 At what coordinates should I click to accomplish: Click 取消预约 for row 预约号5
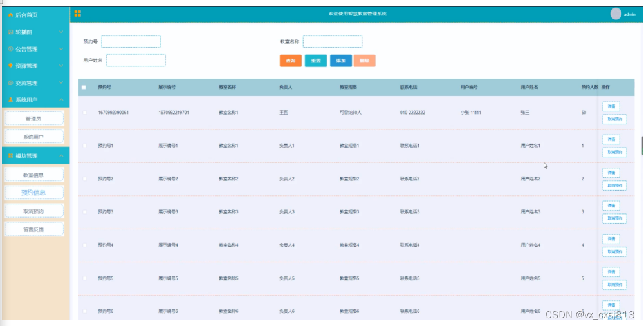pos(614,285)
